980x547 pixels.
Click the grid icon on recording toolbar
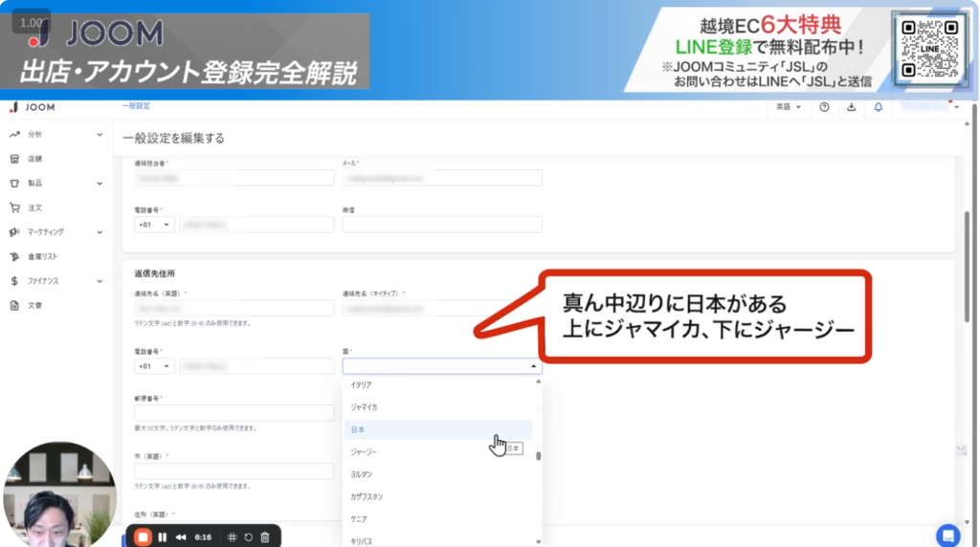coord(231,537)
